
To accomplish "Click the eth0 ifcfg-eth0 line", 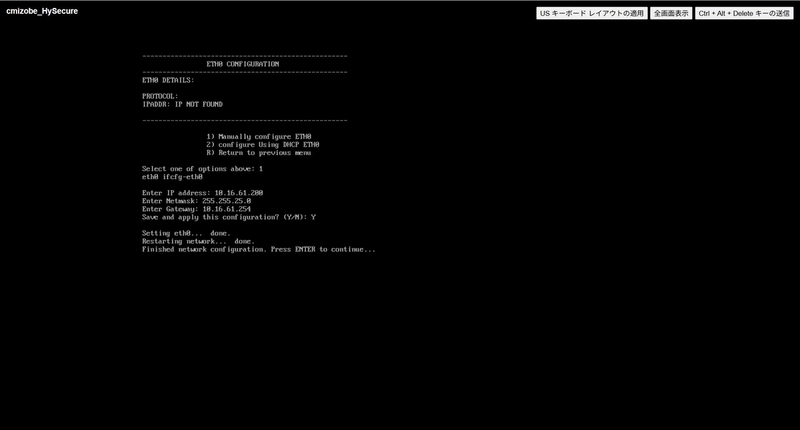I will (x=172, y=177).
